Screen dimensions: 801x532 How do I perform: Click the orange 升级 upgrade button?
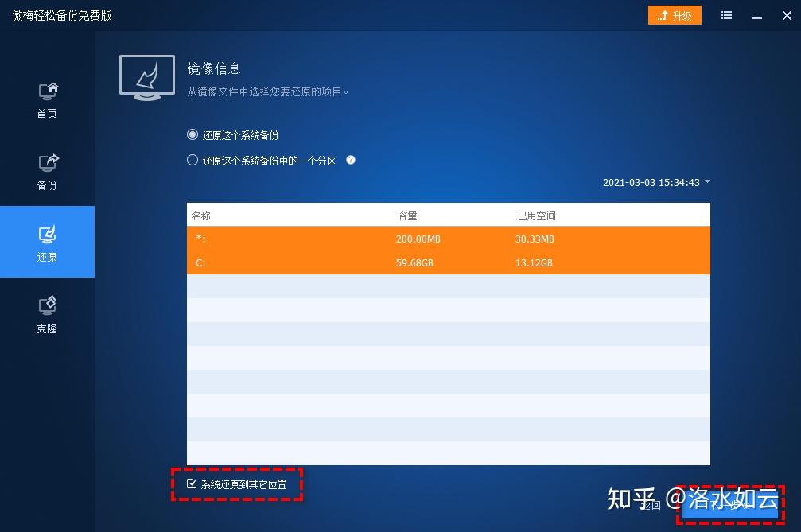(x=675, y=15)
